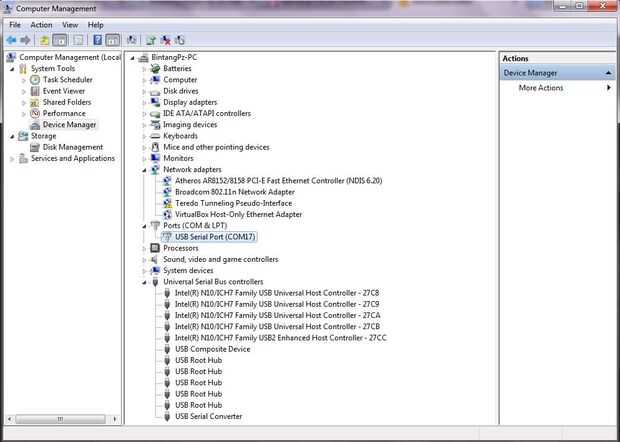Expand Services and Applications node
The image size is (620, 442).
coord(12,159)
